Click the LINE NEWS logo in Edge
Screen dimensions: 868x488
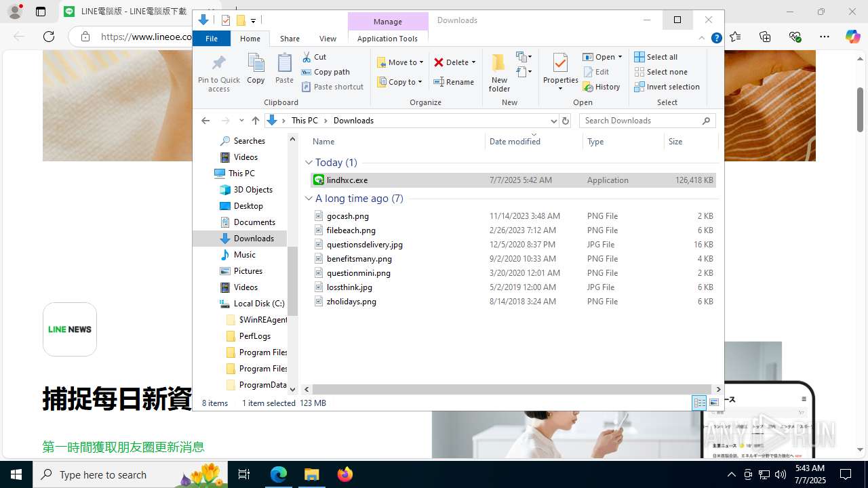pos(70,329)
